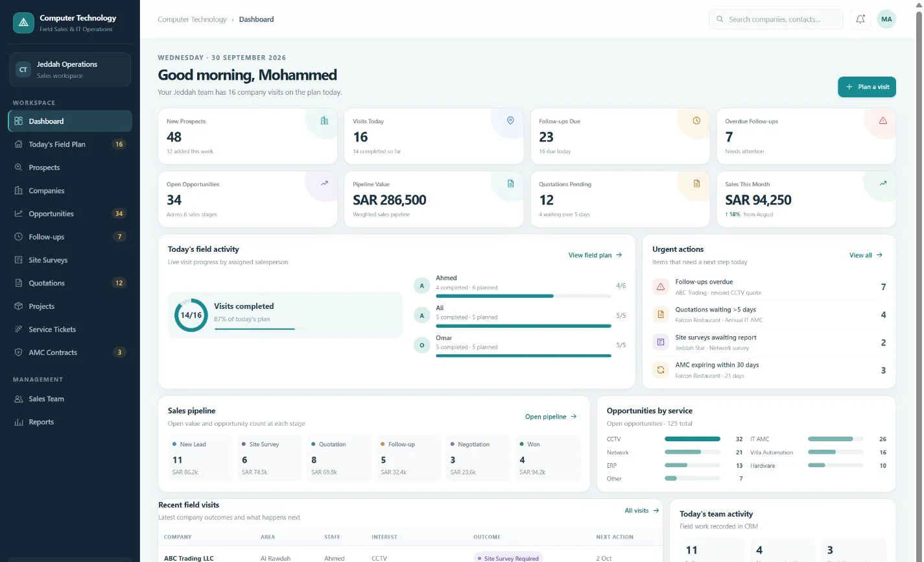Click the Pipeline Value document icon
Viewport: 924px width, 562px height.
pos(510,184)
